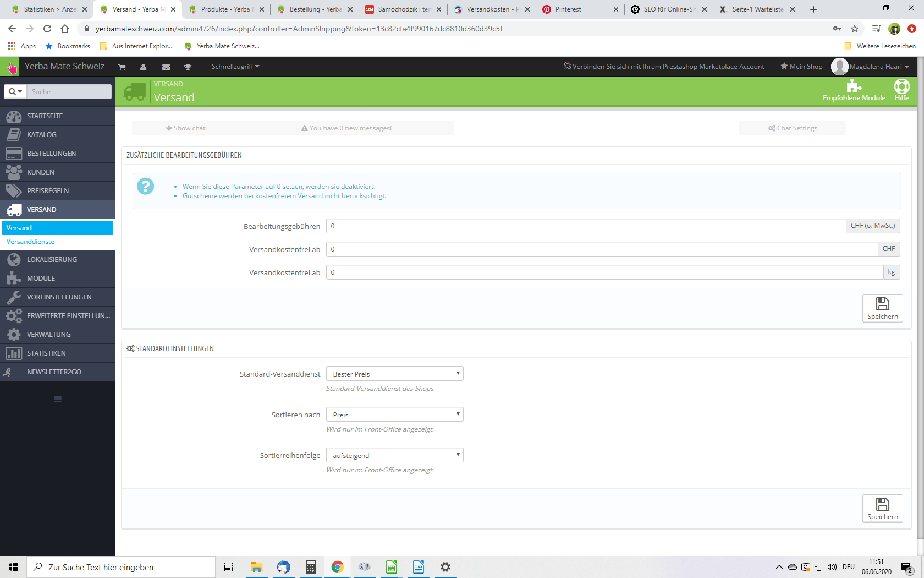The width and height of the screenshot is (924, 578).
Task: Click Show chat button
Action: 185,128
